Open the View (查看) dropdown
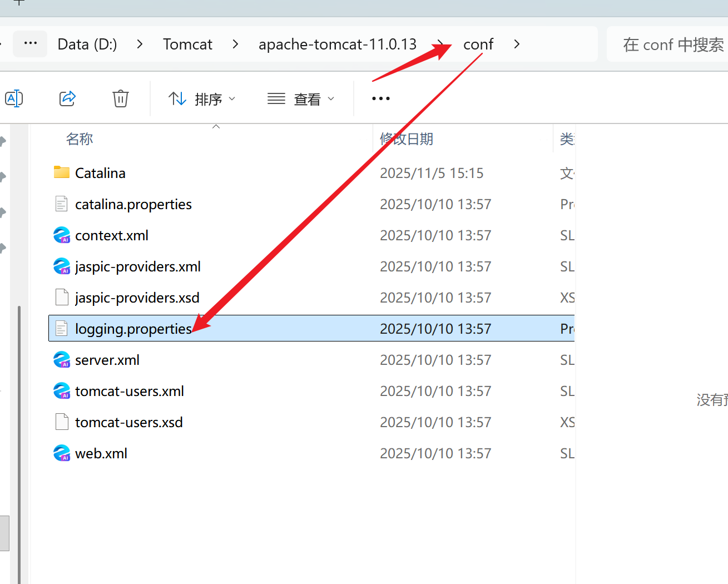The image size is (728, 584). [x=301, y=99]
